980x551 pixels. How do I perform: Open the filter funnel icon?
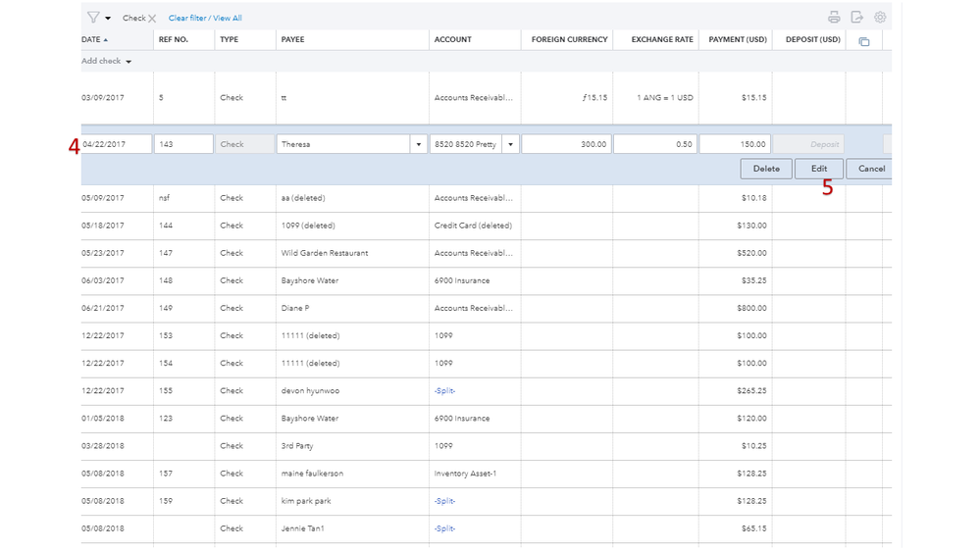[x=93, y=18]
